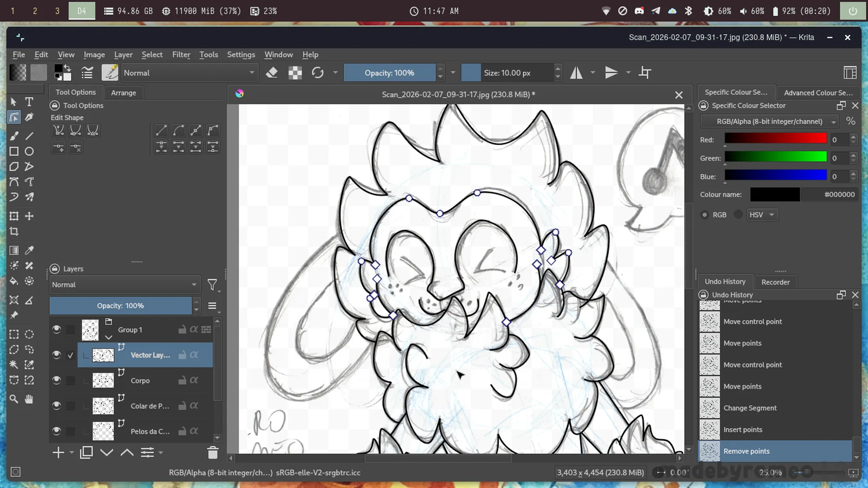Select the Text tool
Image resolution: width=868 pixels, height=488 pixels.
click(x=29, y=102)
